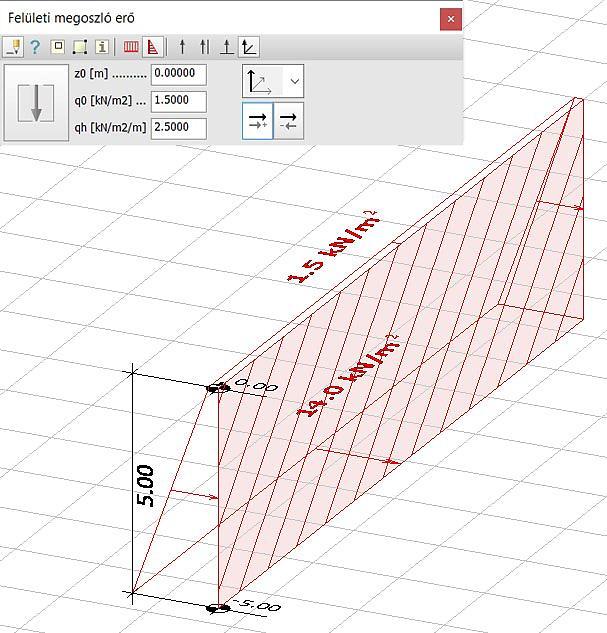Click the 5.00 dimension label
This screenshot has height=633, width=607.
[x=146, y=486]
